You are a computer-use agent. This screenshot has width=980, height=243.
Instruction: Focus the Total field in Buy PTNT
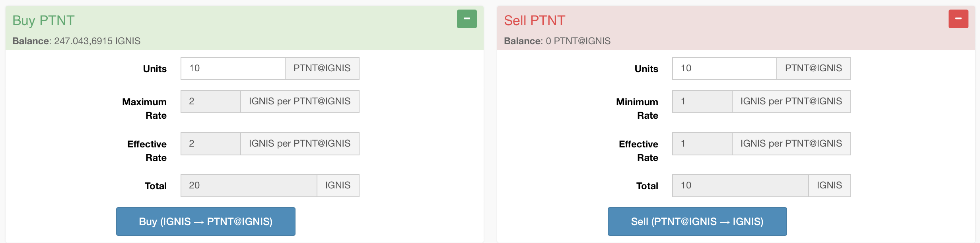coord(249,186)
